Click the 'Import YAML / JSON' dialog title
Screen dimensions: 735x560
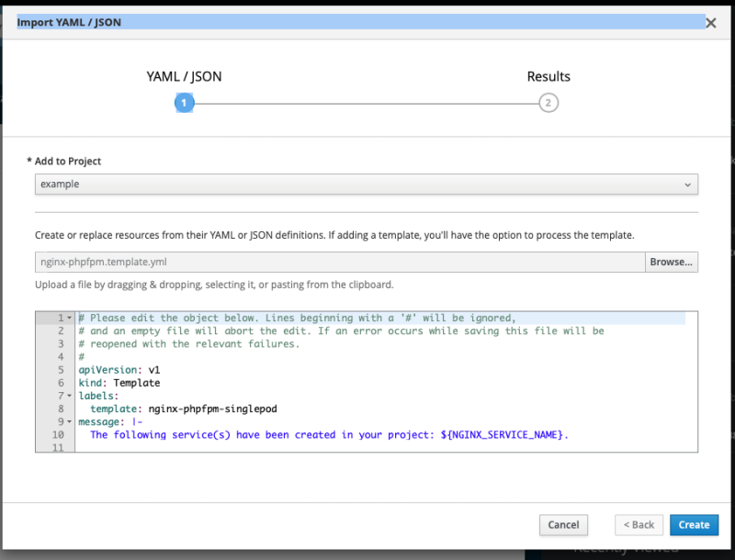click(x=69, y=22)
